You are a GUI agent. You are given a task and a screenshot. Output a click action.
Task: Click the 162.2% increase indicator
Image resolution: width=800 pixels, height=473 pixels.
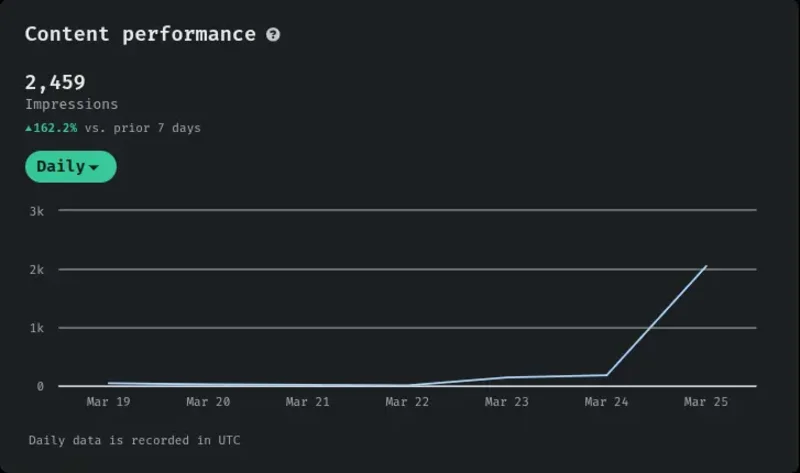coord(51,128)
